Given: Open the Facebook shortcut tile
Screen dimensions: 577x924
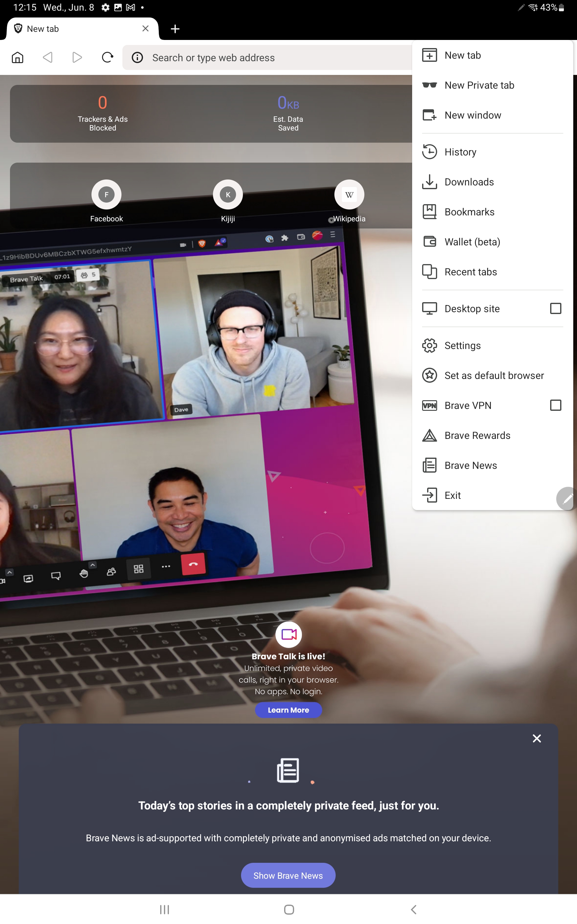Looking at the screenshot, I should (x=106, y=201).
